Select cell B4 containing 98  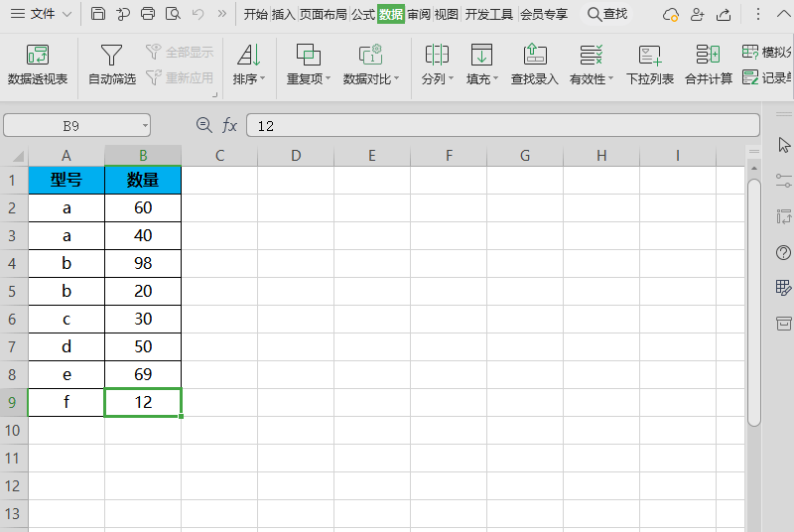pos(143,264)
